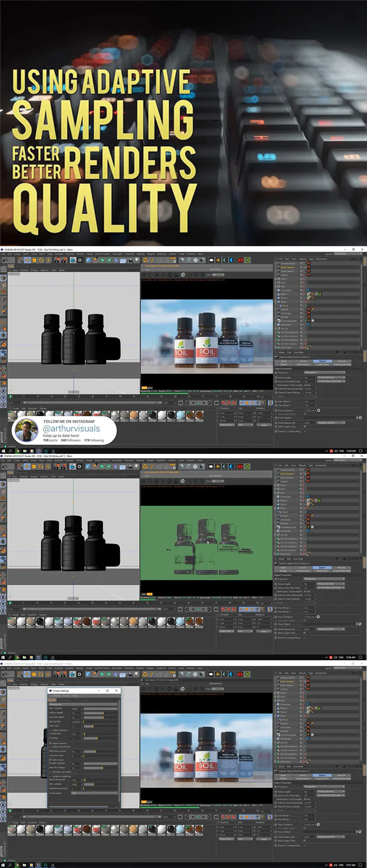Click the Live Viewer restart icon in middle screenshot
The image size is (367, 868).
150,481
